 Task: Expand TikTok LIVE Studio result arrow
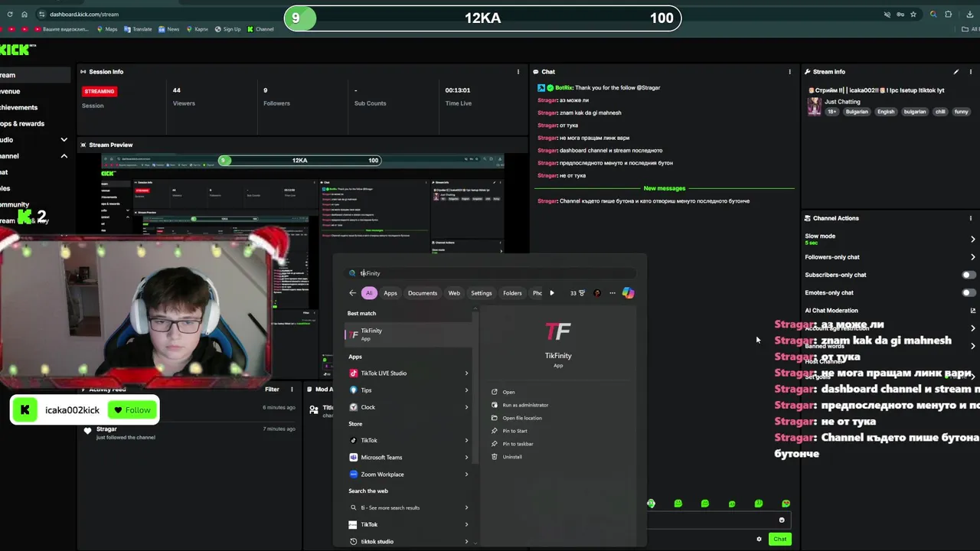pos(466,373)
